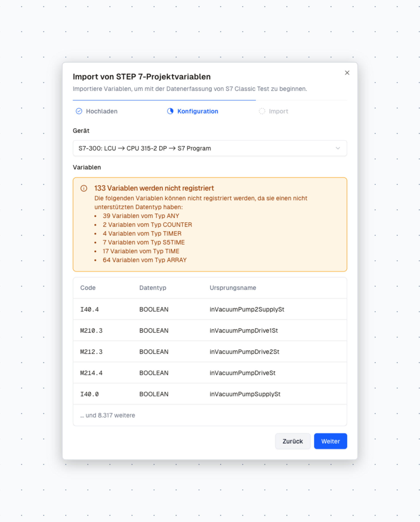Click '17 Variablen vom Typ TIME'
This screenshot has height=522, width=420.
[x=141, y=251]
